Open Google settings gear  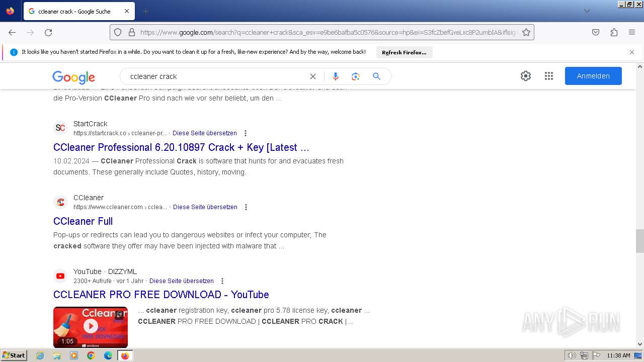pos(526,76)
